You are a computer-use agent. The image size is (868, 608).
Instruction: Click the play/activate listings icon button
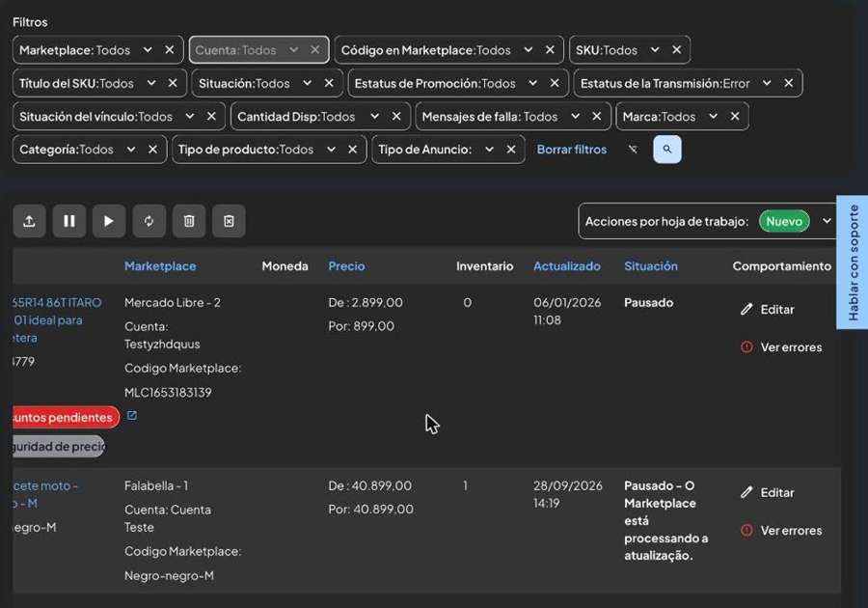pos(109,221)
